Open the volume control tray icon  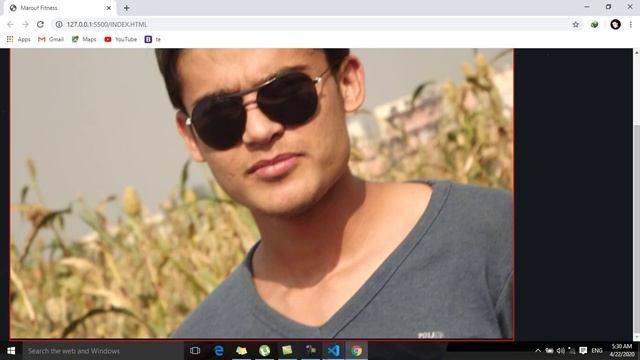click(x=560, y=351)
